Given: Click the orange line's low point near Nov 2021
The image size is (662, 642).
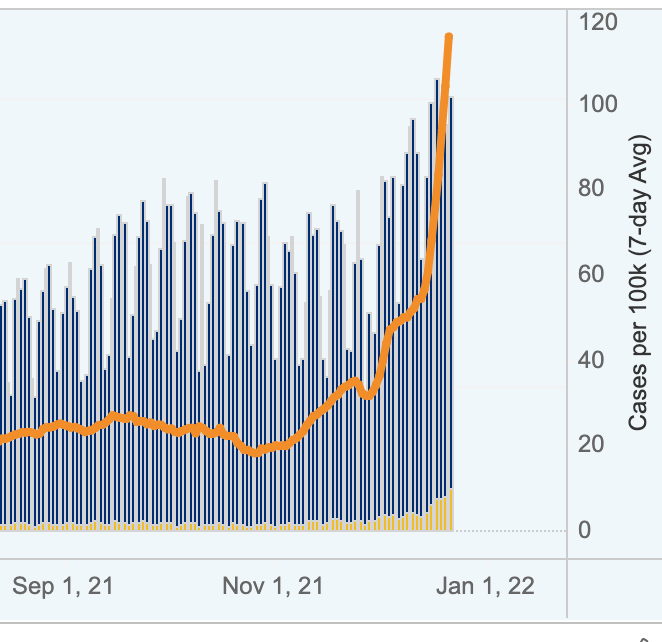Looking at the screenshot, I should click(256, 453).
